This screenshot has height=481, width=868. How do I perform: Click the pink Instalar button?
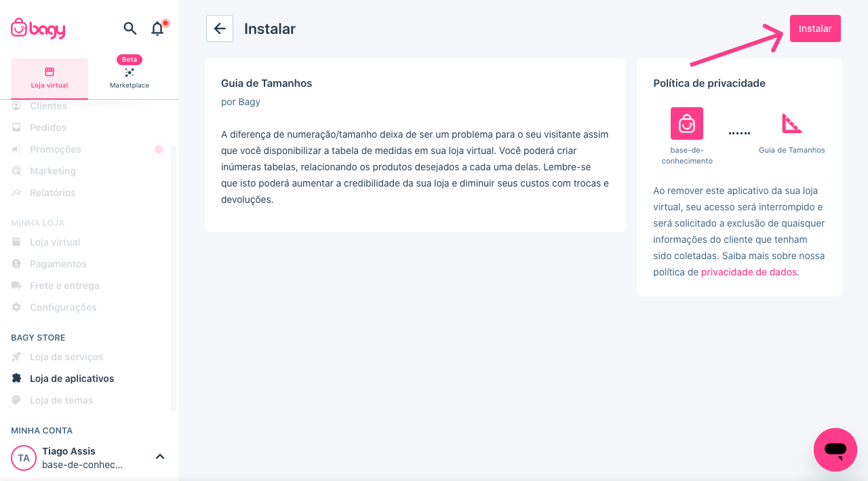815,28
